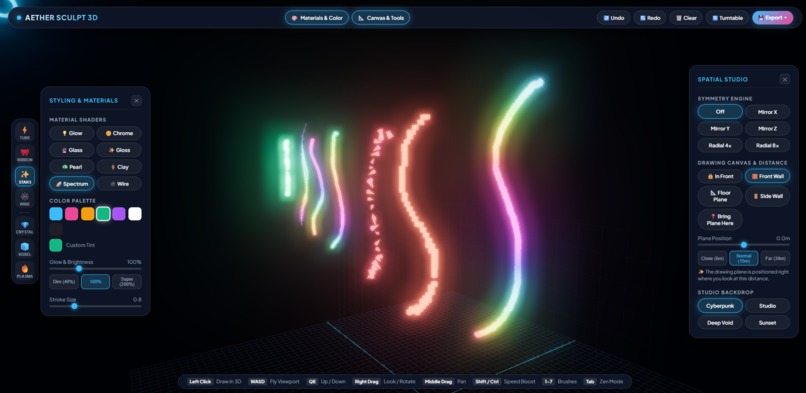The width and height of the screenshot is (806, 393).
Task: Choose the Wire brush in the left toolbar
Action: pos(25,199)
